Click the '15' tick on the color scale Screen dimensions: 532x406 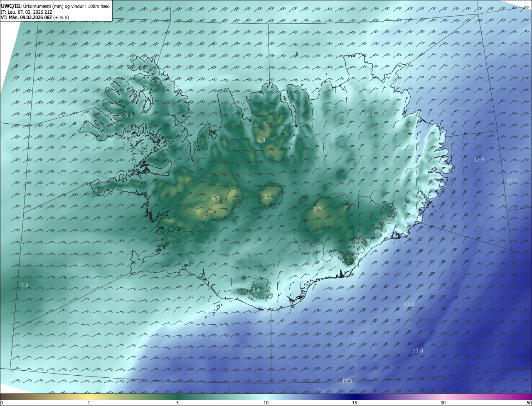pyautogui.click(x=355, y=403)
